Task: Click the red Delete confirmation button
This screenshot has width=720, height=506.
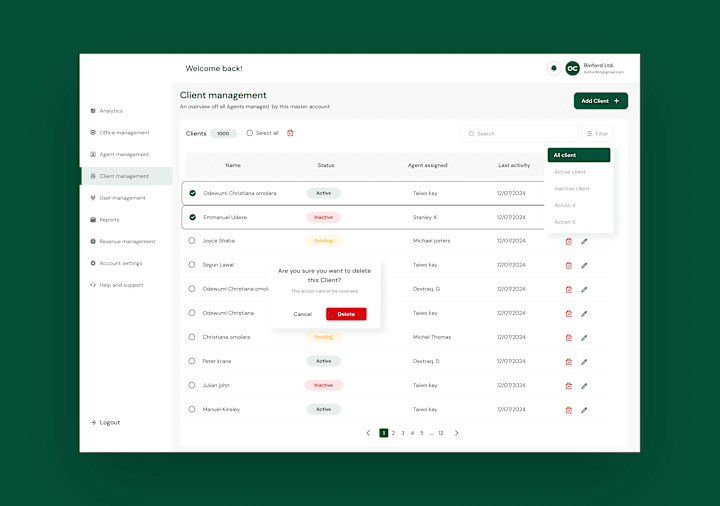Action: point(346,314)
